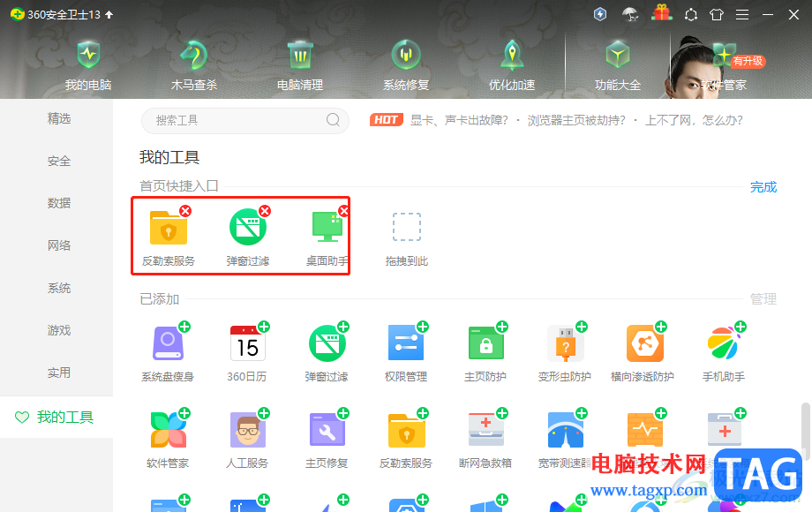
Task: Click the skin shirt icon in title bar
Action: (716, 14)
